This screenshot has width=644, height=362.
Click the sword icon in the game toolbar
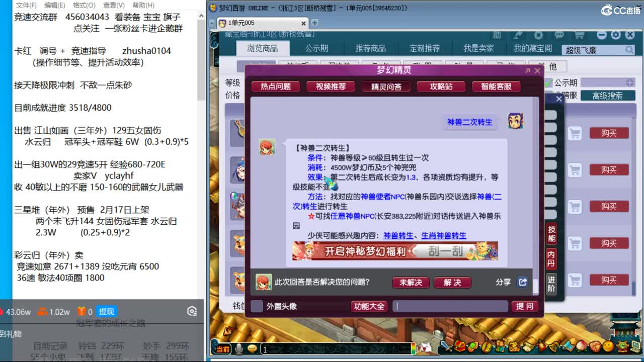(446, 346)
